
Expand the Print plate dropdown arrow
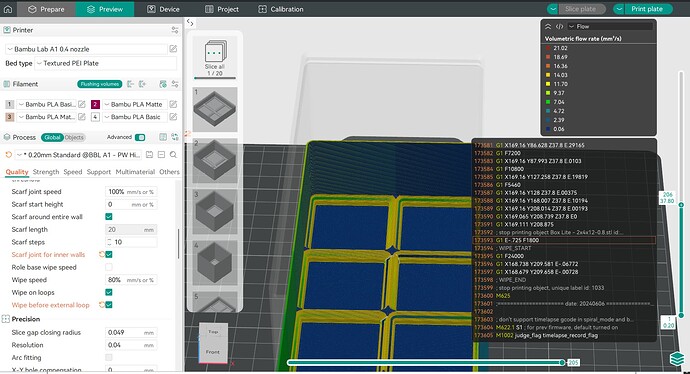(619, 9)
